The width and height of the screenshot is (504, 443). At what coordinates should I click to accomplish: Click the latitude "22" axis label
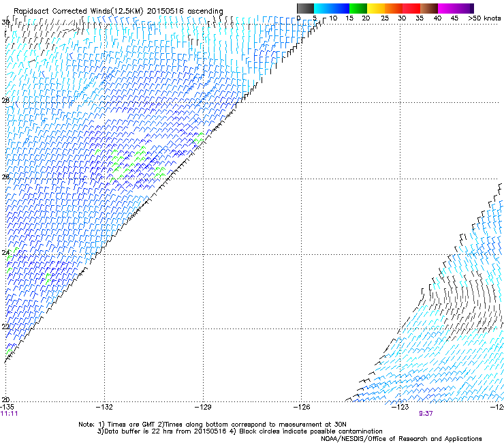point(5,326)
